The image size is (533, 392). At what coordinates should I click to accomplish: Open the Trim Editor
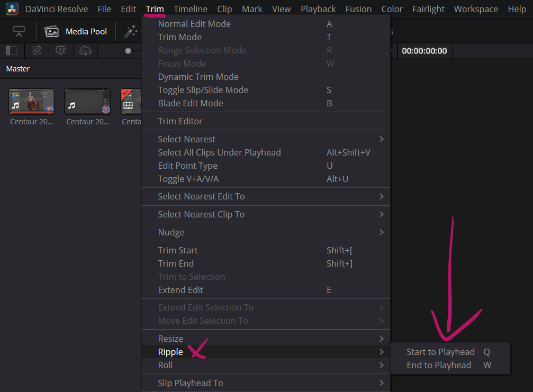point(180,121)
